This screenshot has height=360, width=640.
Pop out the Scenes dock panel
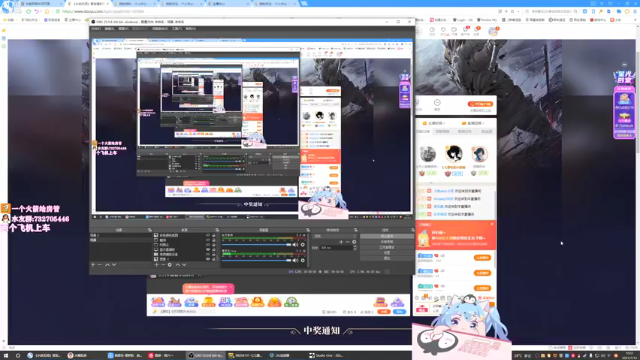point(149,230)
